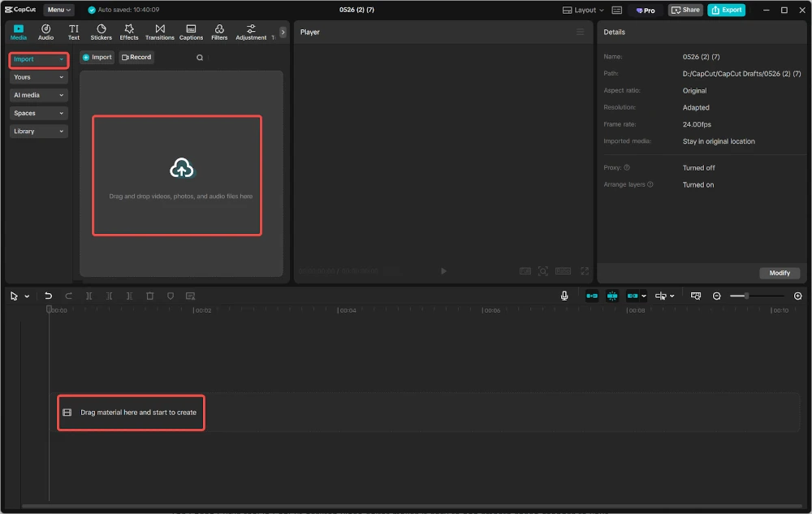Open the Layout dropdown
The width and height of the screenshot is (812, 514).
(x=583, y=10)
